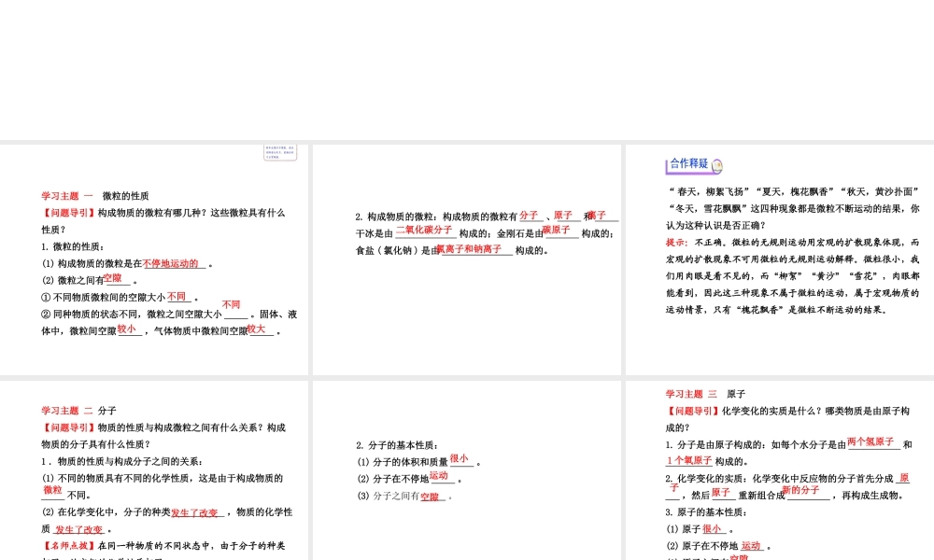The width and height of the screenshot is (934, 560).
Task: Open the slide titled 2. 分子的基本性质
Action: (466, 470)
